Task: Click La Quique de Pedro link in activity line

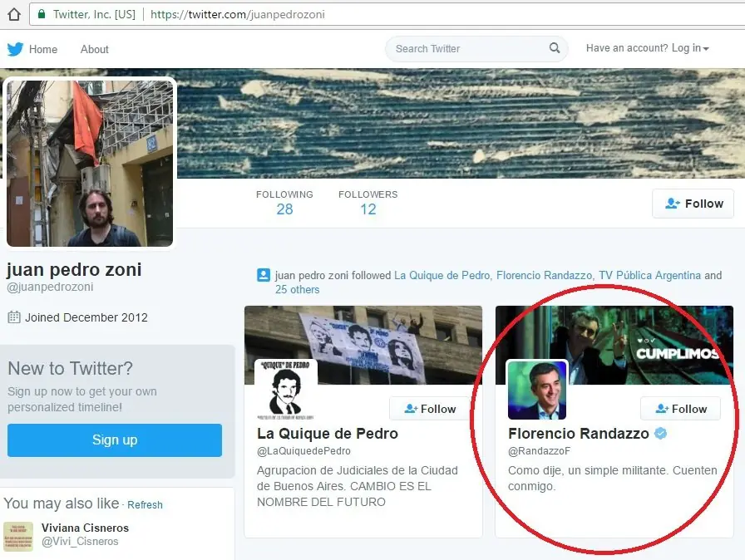Action: [x=442, y=275]
